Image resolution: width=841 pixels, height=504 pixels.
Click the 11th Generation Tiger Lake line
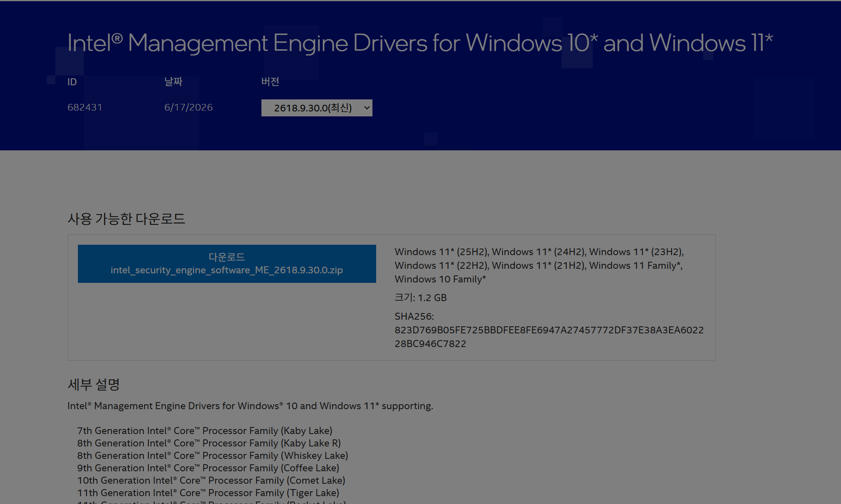(x=208, y=493)
